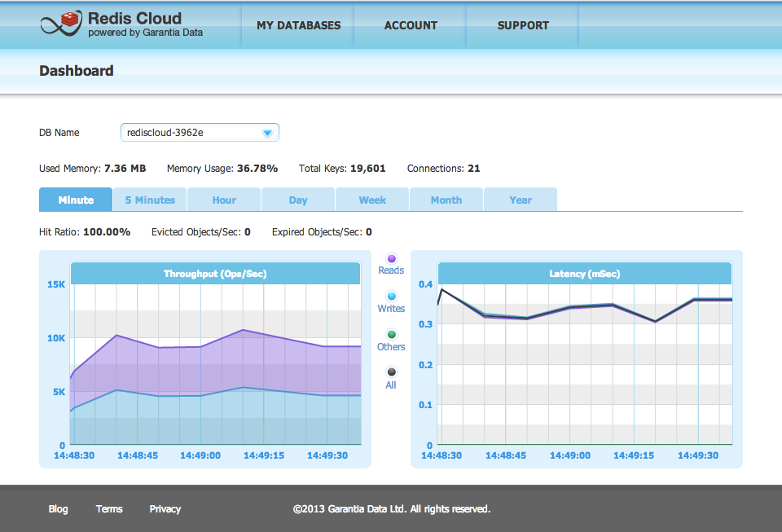The image size is (782, 532).
Task: Toggle the green Others series dot
Action: pyautogui.click(x=392, y=335)
